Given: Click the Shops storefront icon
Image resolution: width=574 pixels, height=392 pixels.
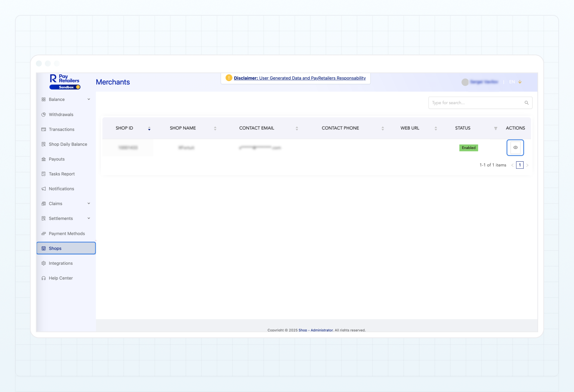Looking at the screenshot, I should [x=44, y=248].
